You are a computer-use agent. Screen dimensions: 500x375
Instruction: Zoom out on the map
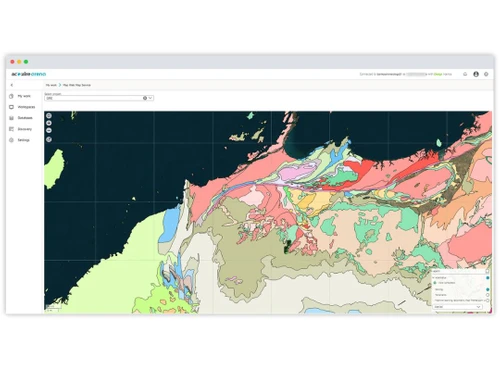(x=49, y=130)
